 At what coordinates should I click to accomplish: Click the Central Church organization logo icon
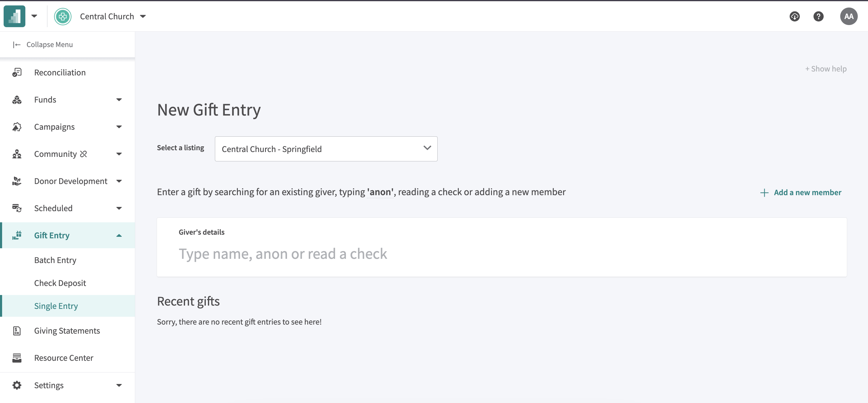(63, 16)
